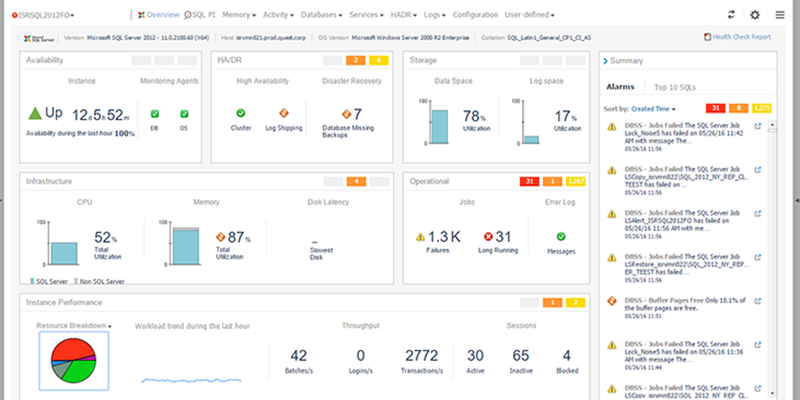Click the red 31 alarm filter badge
This screenshot has height=400, width=800.
715,108
